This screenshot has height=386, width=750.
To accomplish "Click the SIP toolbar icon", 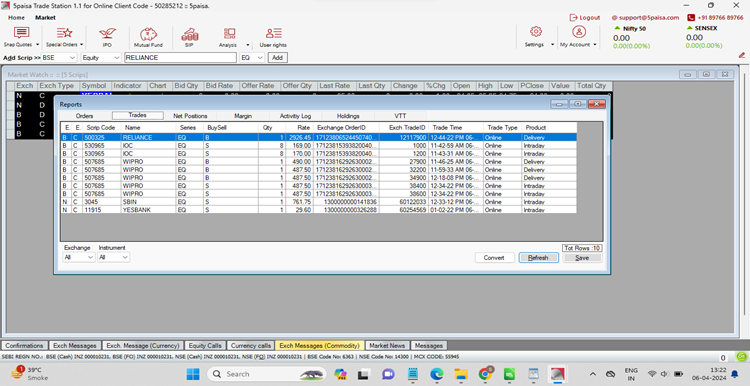I will point(189,34).
